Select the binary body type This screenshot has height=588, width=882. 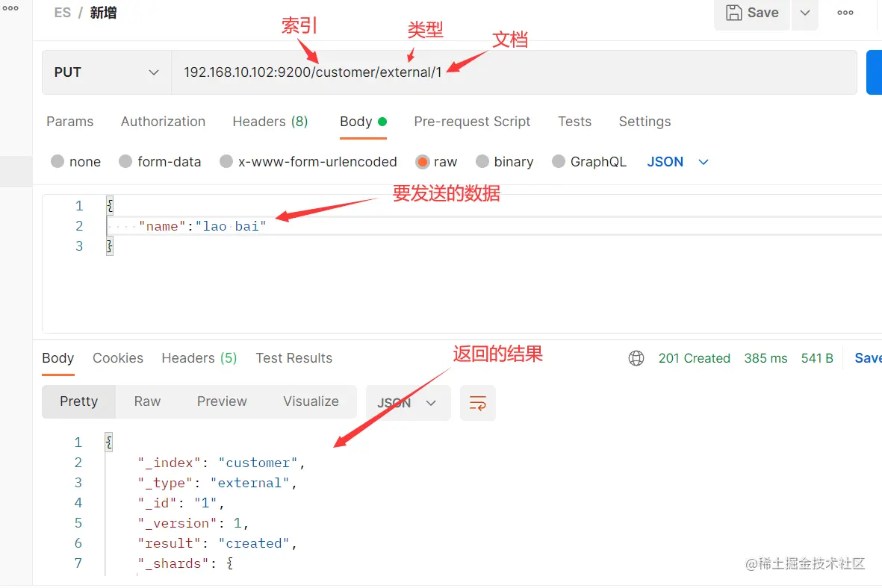pyautogui.click(x=505, y=162)
